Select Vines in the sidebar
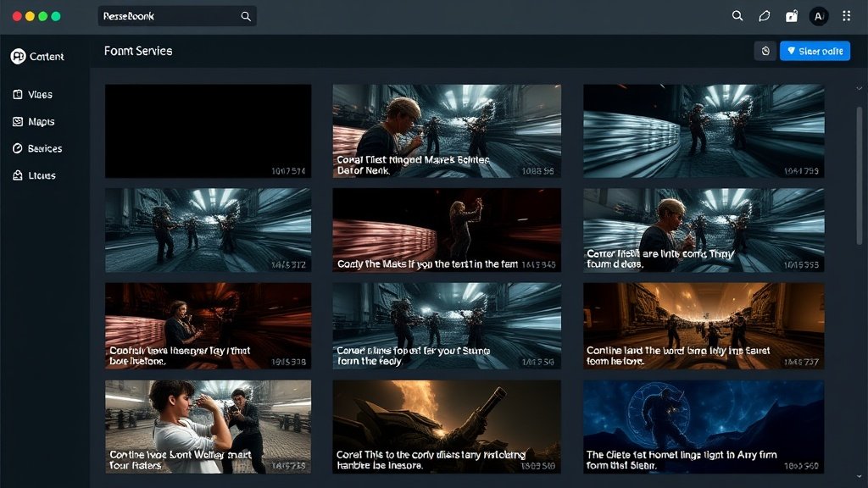868x488 pixels. 40,95
